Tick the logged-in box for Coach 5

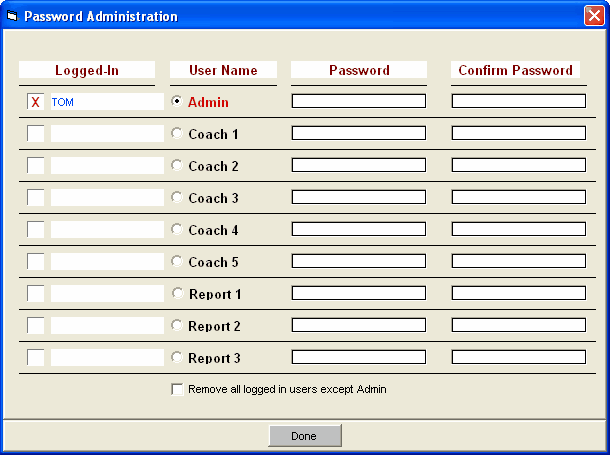pyautogui.click(x=35, y=261)
